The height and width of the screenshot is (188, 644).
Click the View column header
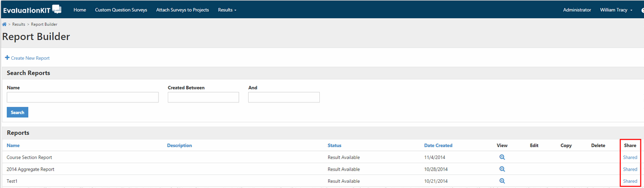click(502, 146)
